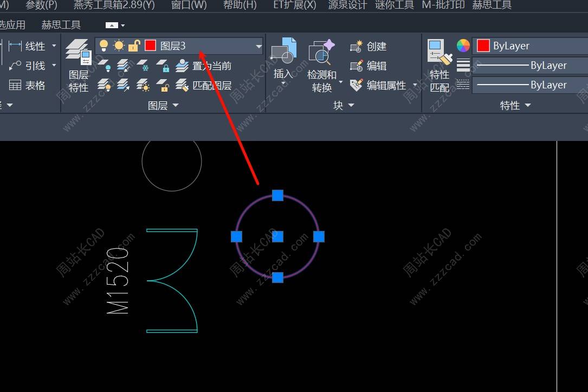Toggle the layer on/off lightbulb for 图层3
Image resolution: width=588 pixels, height=392 pixels.
pyautogui.click(x=104, y=46)
